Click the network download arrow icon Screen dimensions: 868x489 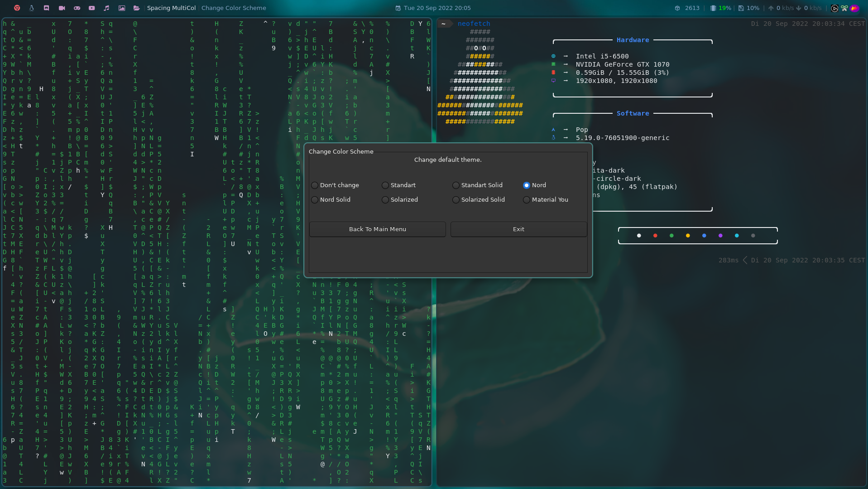pos(799,8)
